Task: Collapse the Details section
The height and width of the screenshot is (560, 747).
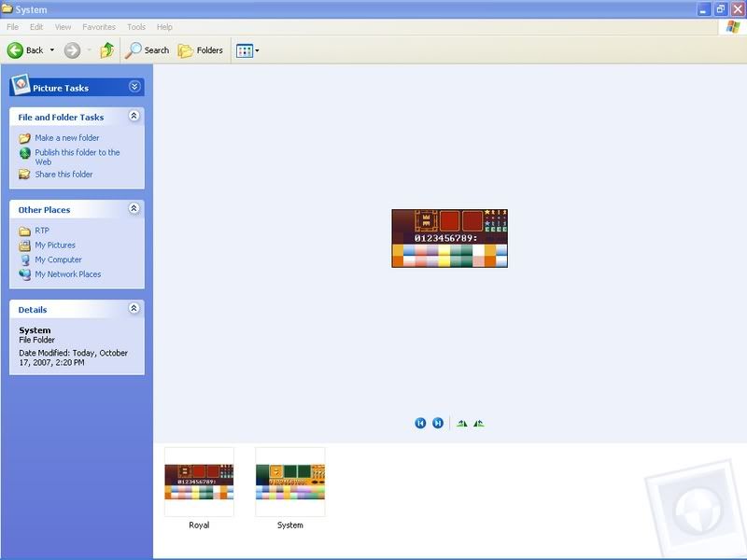Action: (134, 309)
